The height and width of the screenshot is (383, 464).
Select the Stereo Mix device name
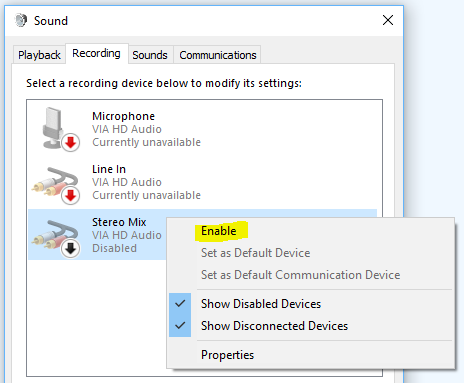coord(119,222)
